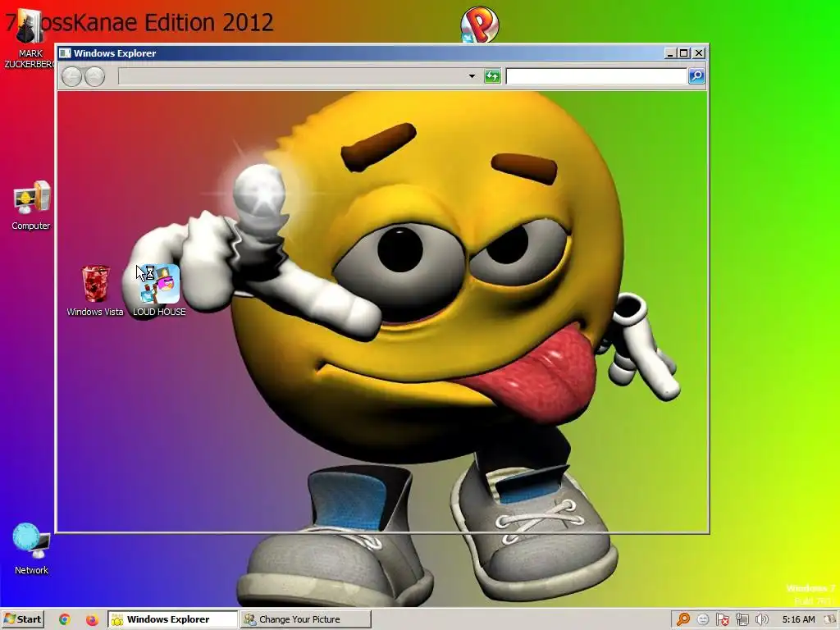Screen dimensions: 840x630
Task: Click the Forward arrow in Windows Explorer
Action: [x=95, y=76]
